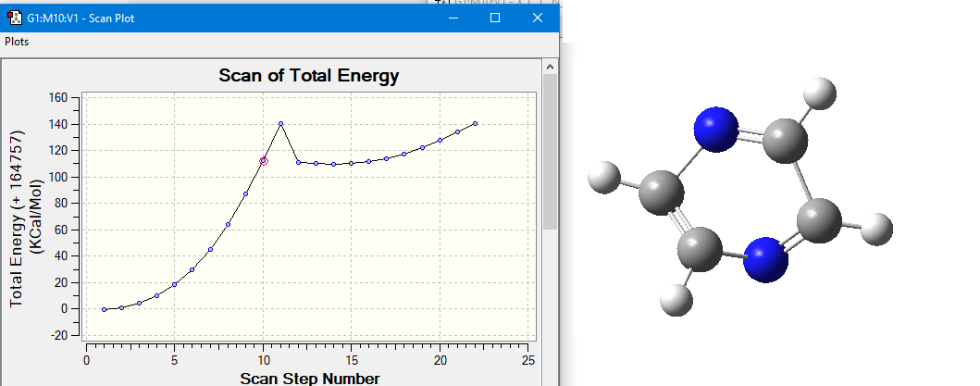Select the last scan point at step 22
980x386 pixels.
[x=475, y=124]
